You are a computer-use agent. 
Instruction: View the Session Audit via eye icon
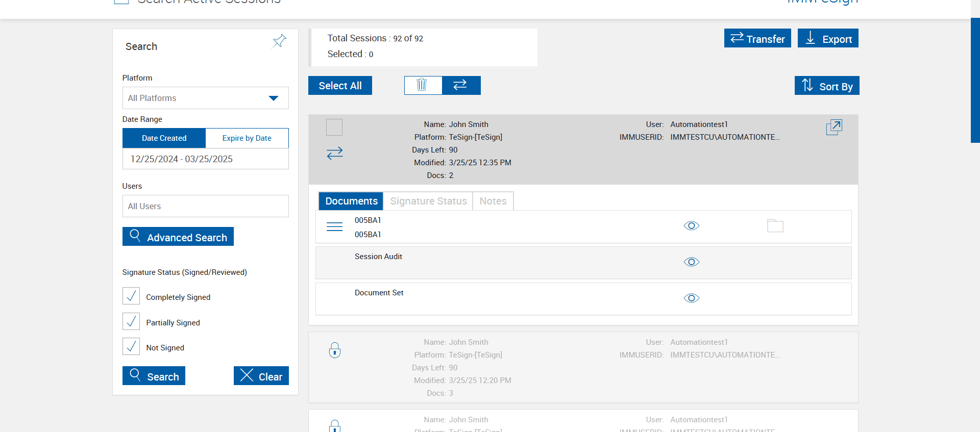tap(692, 262)
